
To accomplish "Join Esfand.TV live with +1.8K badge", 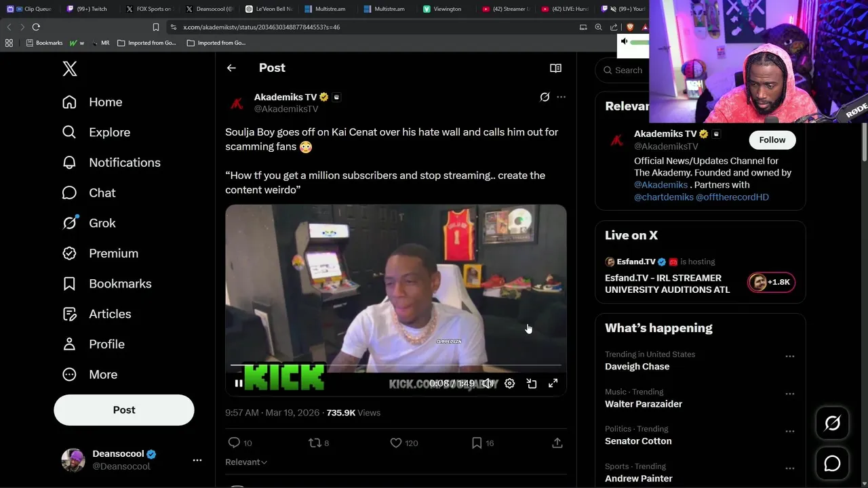I will (x=771, y=283).
